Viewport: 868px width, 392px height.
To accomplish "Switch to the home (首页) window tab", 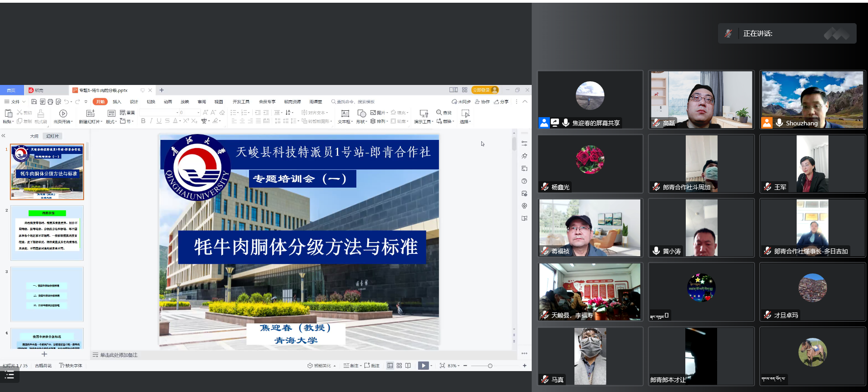I will (11, 90).
